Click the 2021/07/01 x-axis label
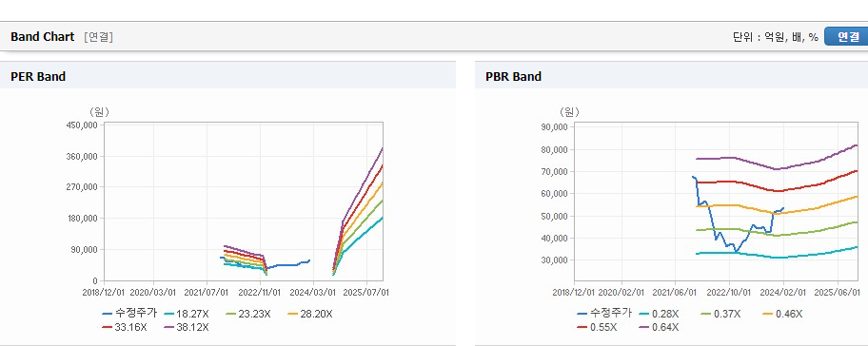Viewport: 868px width, 346px height. pos(207,292)
